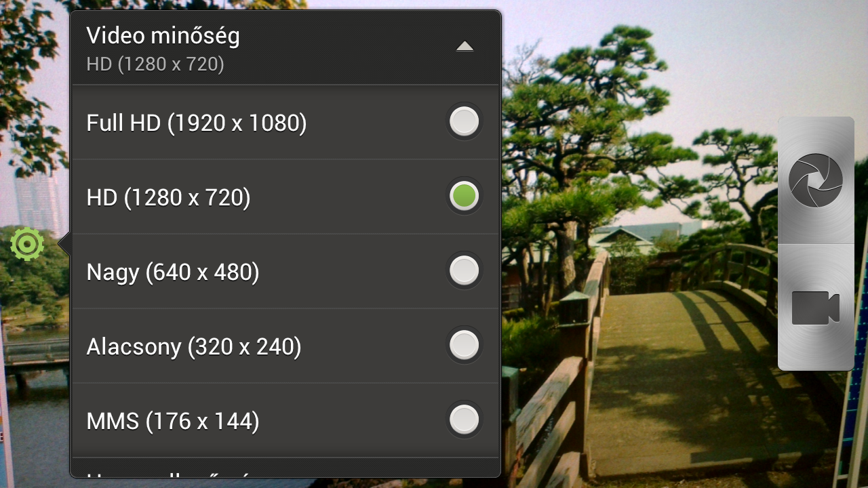Select Full HD (1920 x 1080) radio button

(465, 122)
